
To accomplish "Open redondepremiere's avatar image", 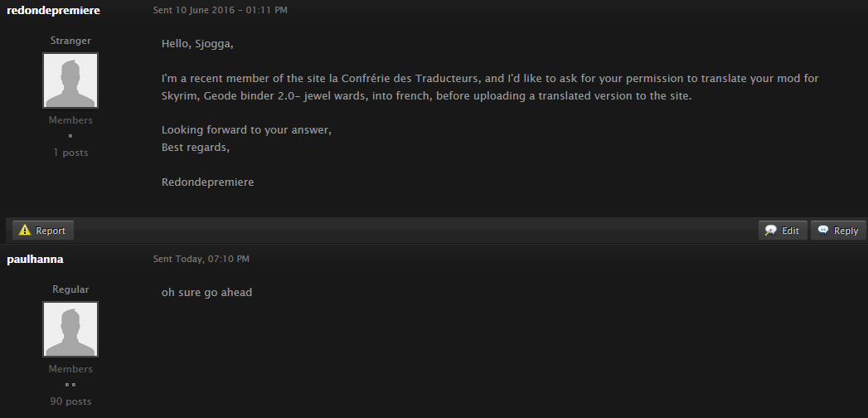I will coord(70,80).
